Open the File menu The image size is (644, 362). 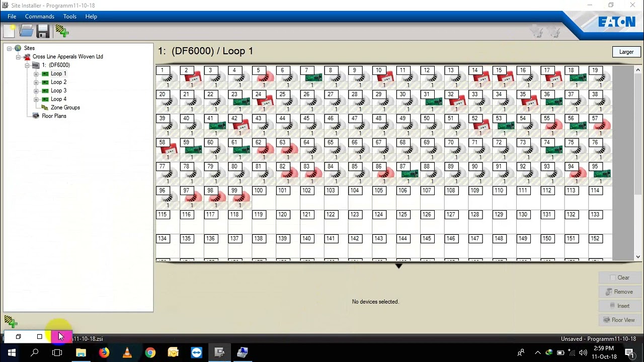point(12,17)
